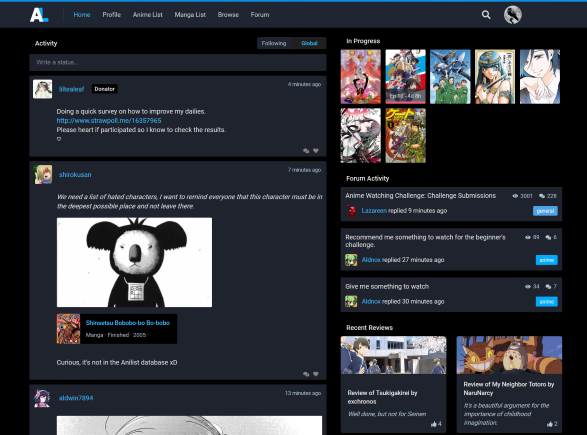Open aldwin7894's username link
This screenshot has height=435, width=587.
click(76, 398)
